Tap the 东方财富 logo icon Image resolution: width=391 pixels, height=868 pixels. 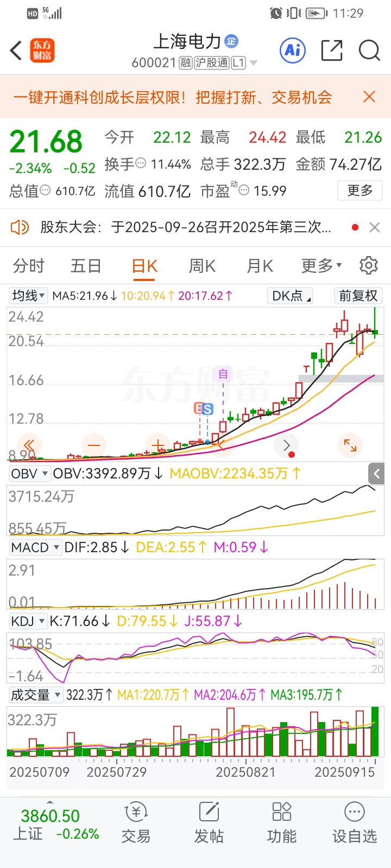(x=42, y=50)
